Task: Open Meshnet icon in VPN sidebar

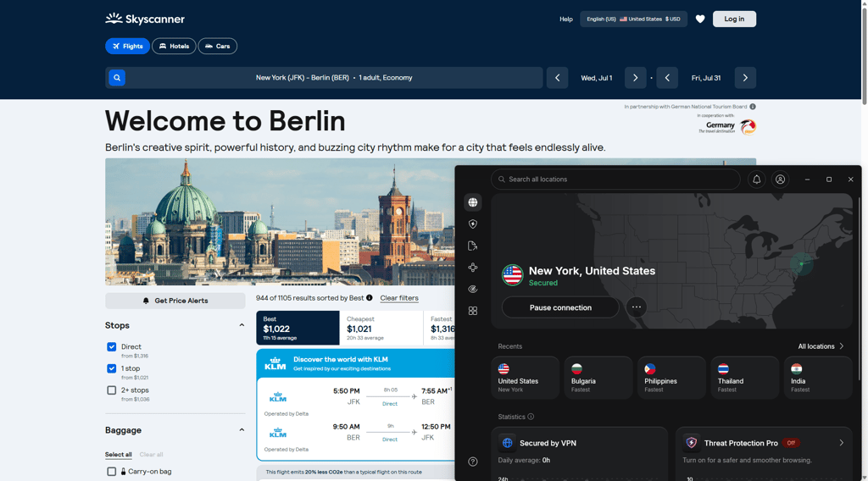Action: pyautogui.click(x=473, y=268)
